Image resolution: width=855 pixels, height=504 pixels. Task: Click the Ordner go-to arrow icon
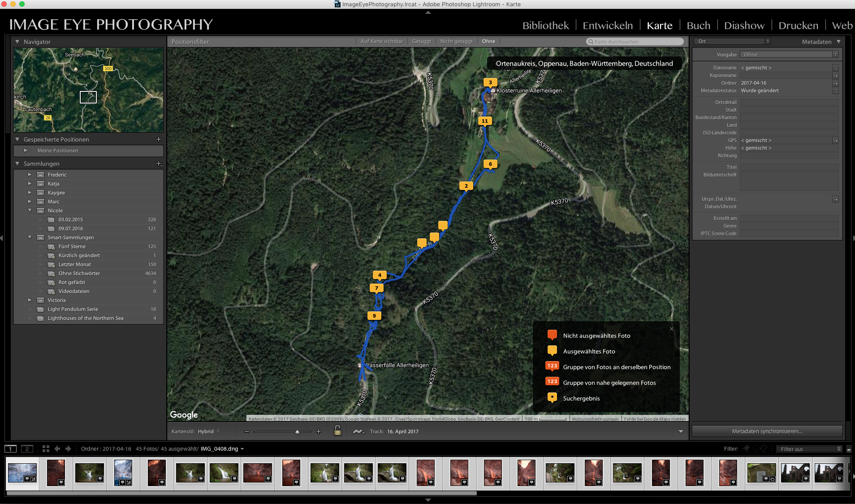click(x=835, y=83)
